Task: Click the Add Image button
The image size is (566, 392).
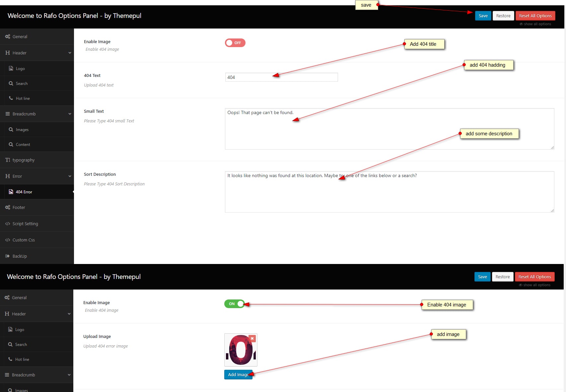Action: click(238, 374)
